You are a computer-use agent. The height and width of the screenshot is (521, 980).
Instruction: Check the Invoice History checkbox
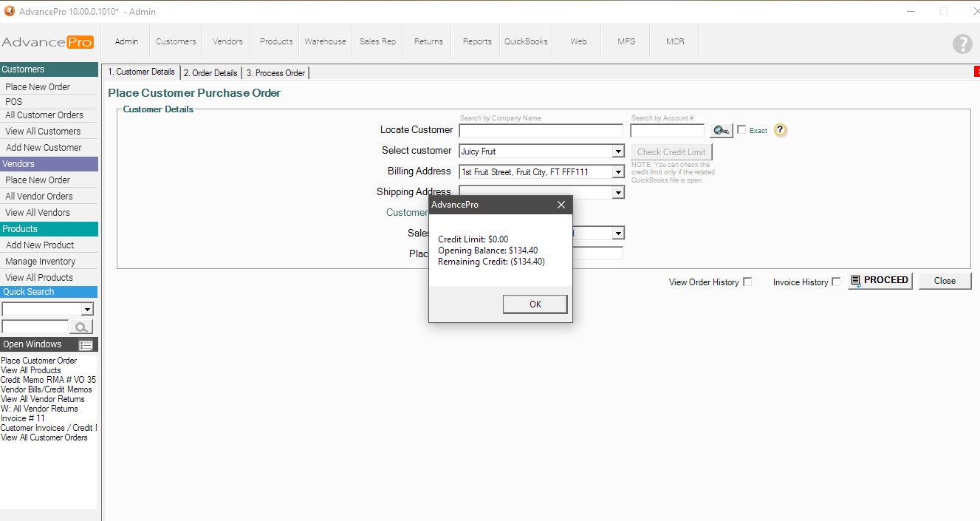tap(836, 282)
